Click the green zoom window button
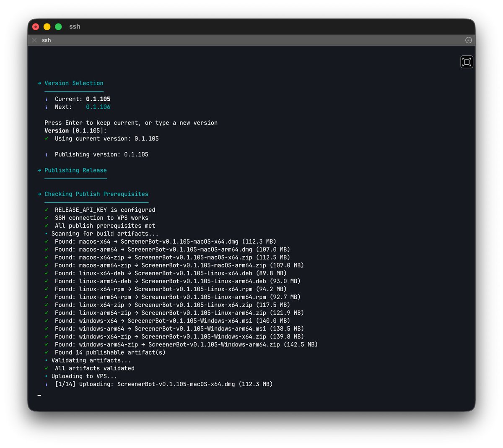Viewport: 503px width, 448px height. (x=58, y=27)
